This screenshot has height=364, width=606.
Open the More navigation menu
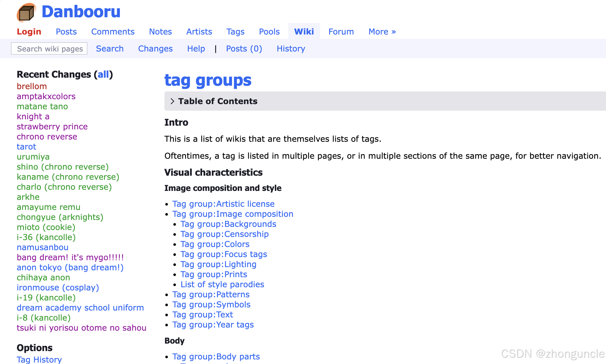[381, 32]
